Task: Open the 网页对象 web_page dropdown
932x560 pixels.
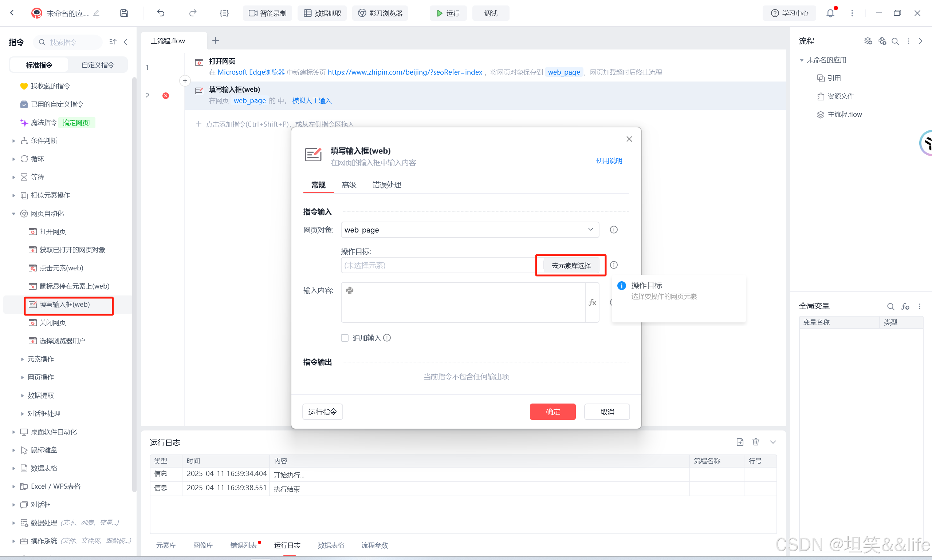Action: point(470,230)
